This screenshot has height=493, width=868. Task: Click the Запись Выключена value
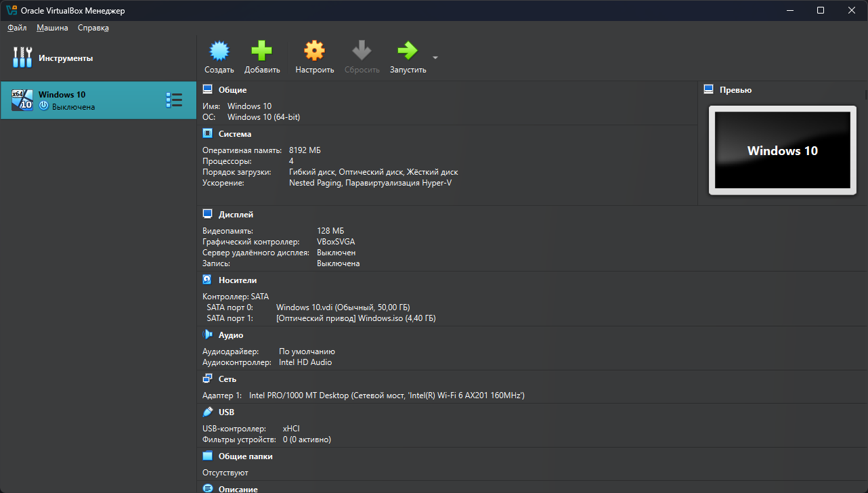coord(338,263)
